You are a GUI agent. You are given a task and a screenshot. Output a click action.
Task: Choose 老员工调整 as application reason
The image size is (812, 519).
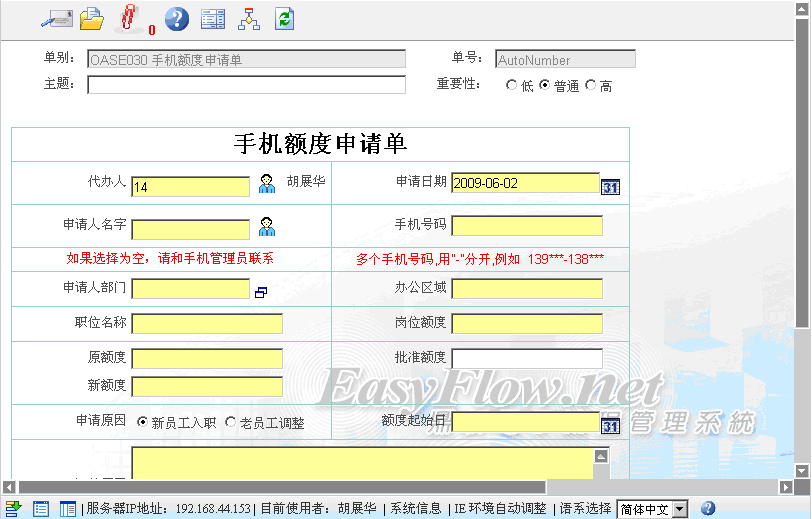[231, 422]
